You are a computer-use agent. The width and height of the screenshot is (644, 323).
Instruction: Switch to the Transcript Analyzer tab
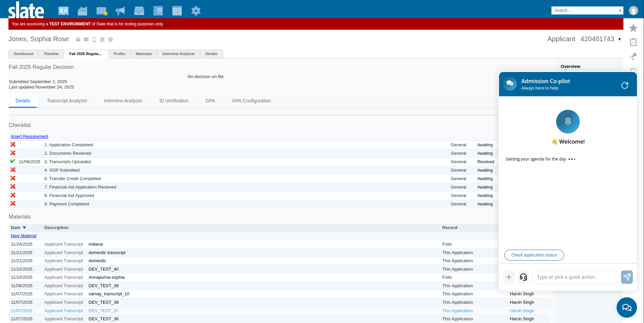pyautogui.click(x=67, y=101)
